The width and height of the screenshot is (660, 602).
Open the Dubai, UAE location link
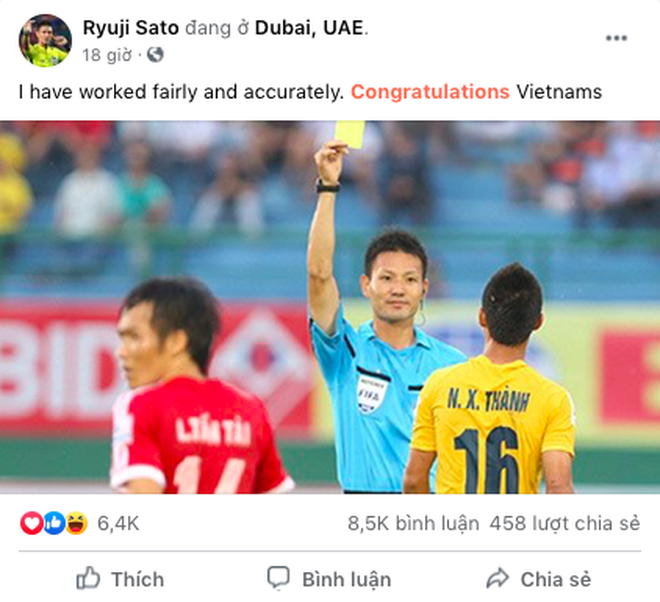[309, 28]
